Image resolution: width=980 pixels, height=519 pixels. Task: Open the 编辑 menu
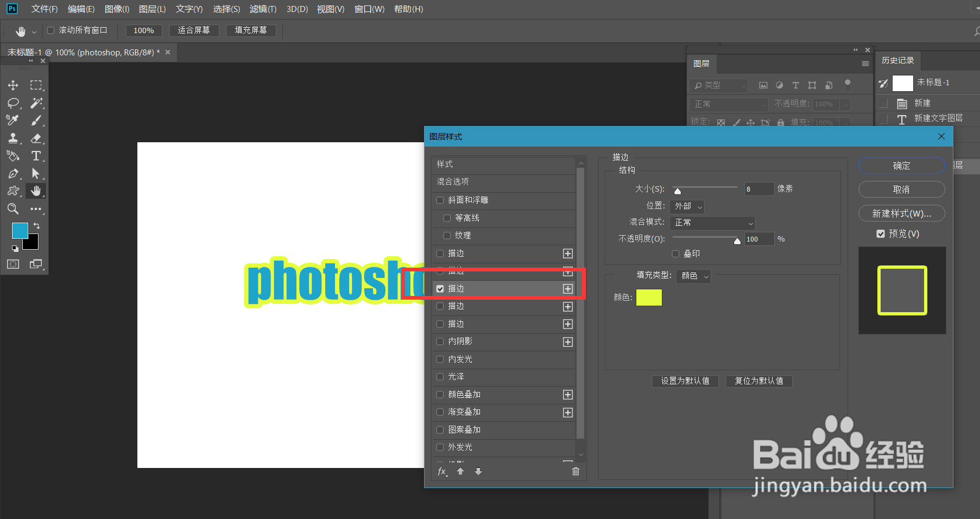[x=81, y=9]
